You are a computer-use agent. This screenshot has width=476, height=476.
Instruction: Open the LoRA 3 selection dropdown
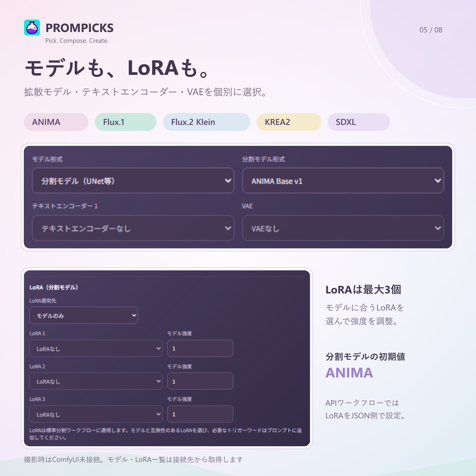click(x=96, y=414)
